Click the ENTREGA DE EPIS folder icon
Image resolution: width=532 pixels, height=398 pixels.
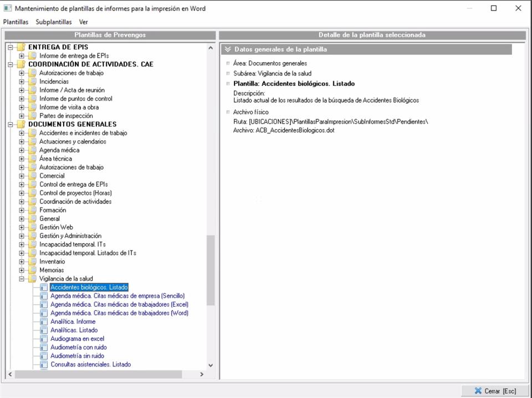pyautogui.click(x=21, y=47)
